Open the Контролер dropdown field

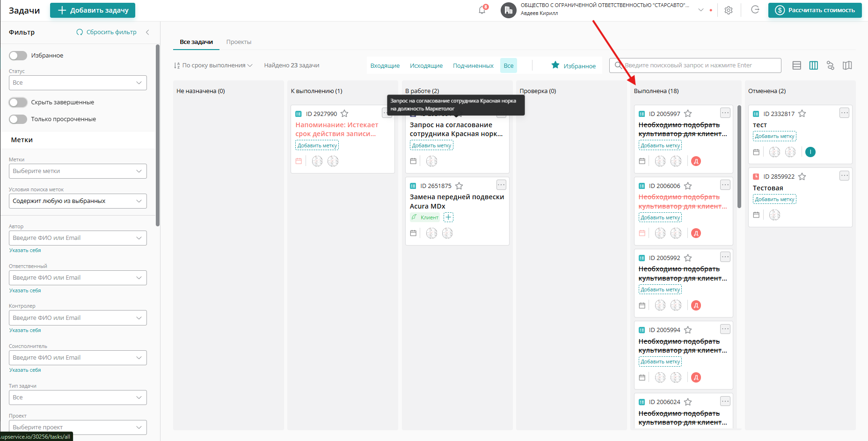(78, 318)
